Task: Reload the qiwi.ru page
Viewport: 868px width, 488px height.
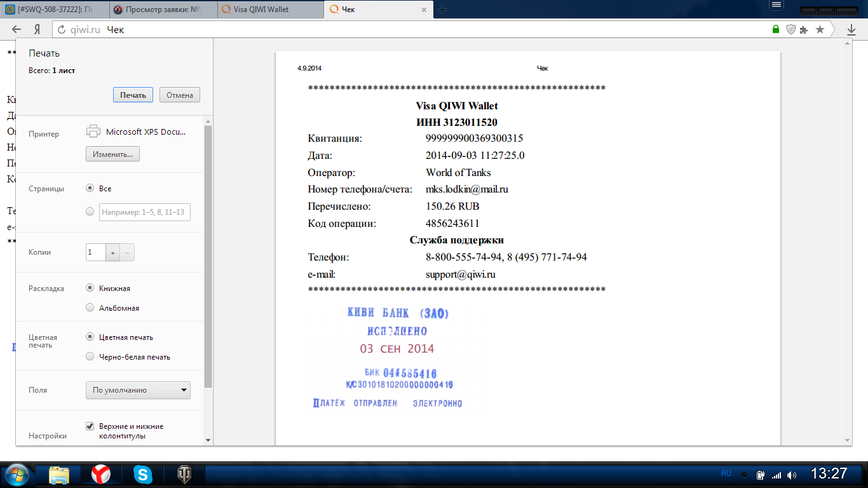Action: pos(62,29)
